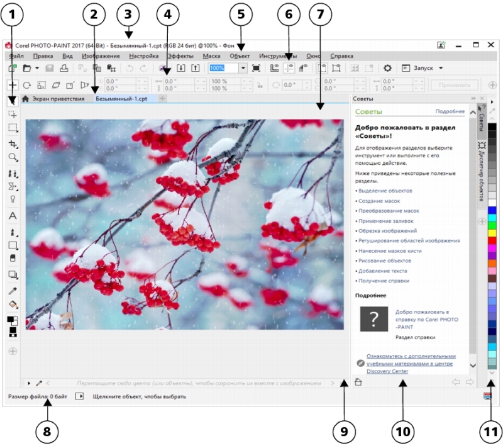Toggle the Диспетчер объектов docker tab
Screen dimensions: 503x448
[x=482, y=170]
